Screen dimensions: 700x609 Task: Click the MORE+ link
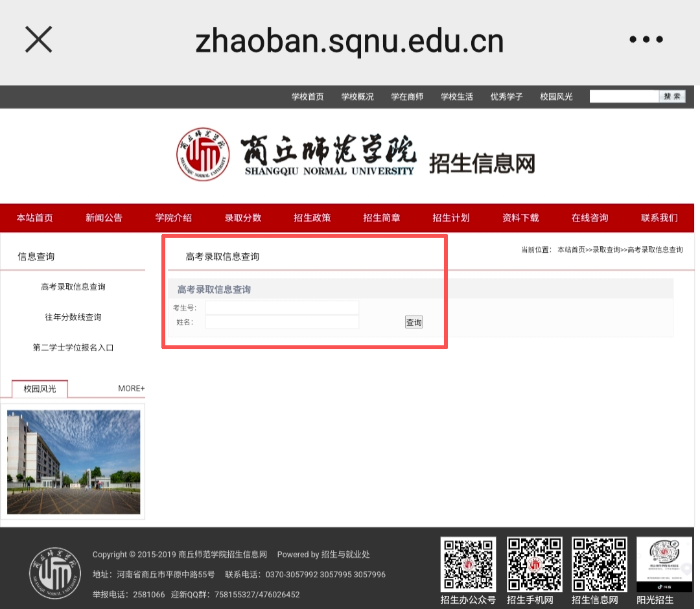click(x=131, y=389)
